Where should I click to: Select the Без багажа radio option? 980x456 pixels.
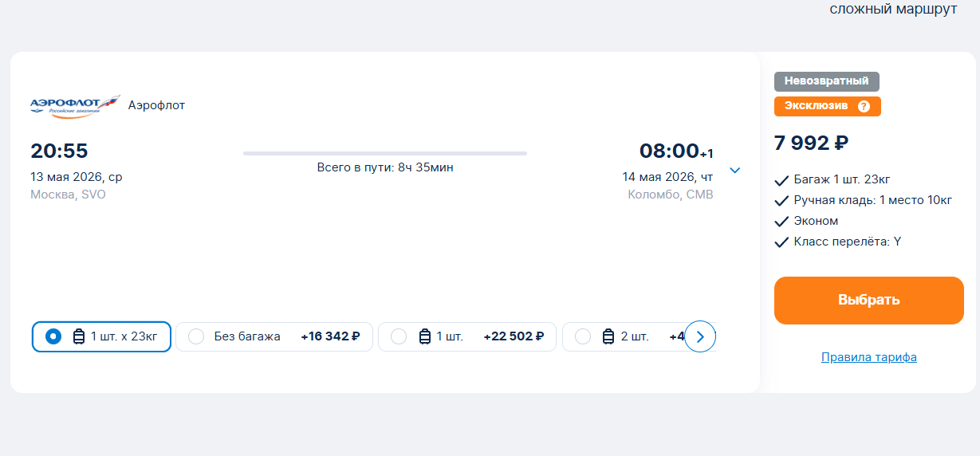pos(196,336)
